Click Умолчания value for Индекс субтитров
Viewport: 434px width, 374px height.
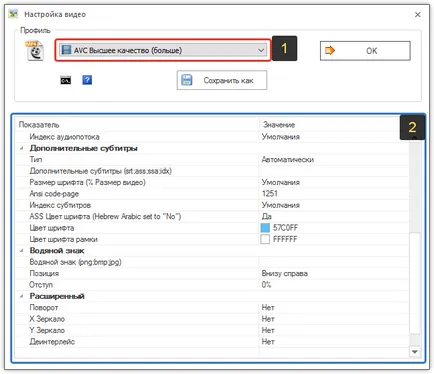pos(281,205)
